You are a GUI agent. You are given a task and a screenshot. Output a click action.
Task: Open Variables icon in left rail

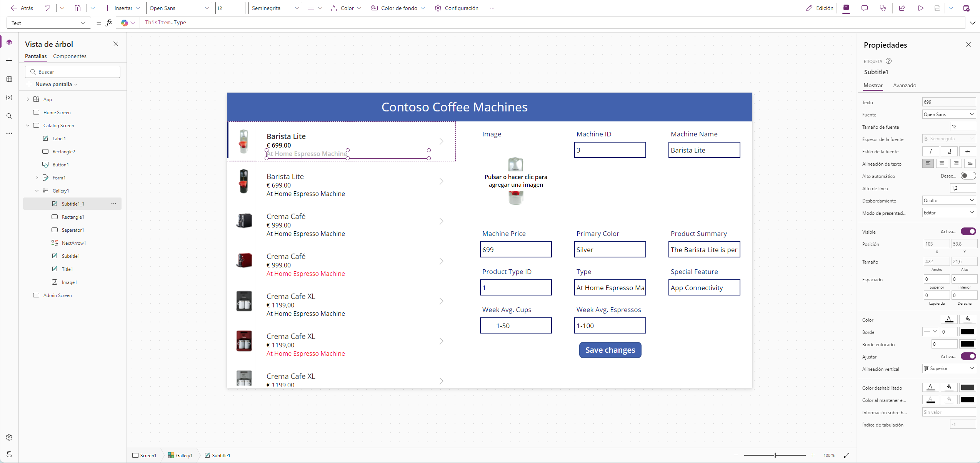tap(9, 98)
